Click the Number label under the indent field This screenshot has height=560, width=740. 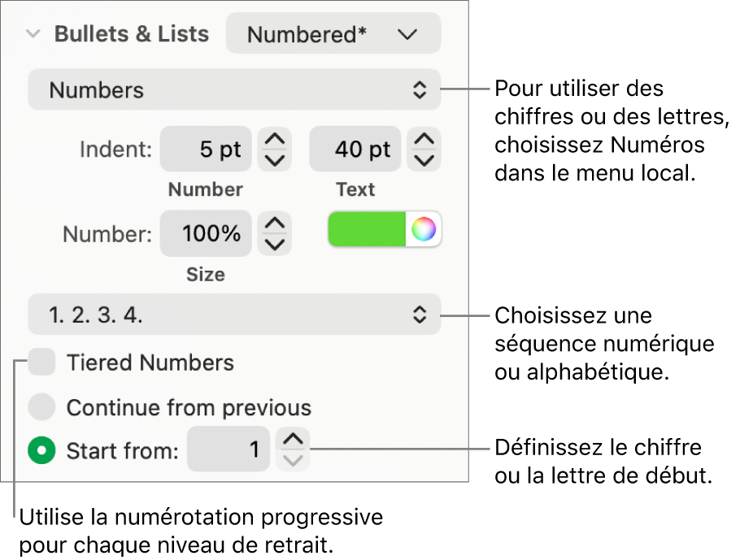205,189
